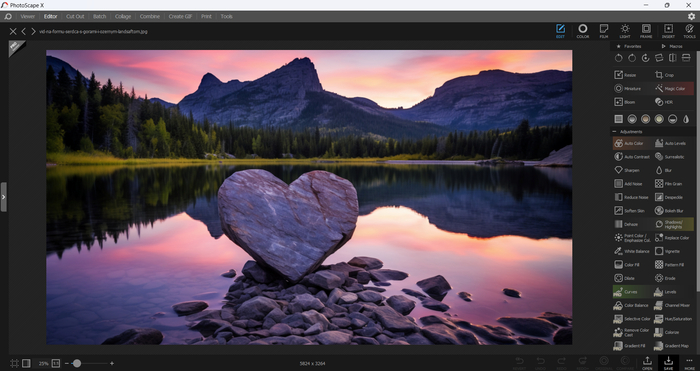Open the Cut Out tab
The height and width of the screenshot is (371, 700).
coord(75,17)
